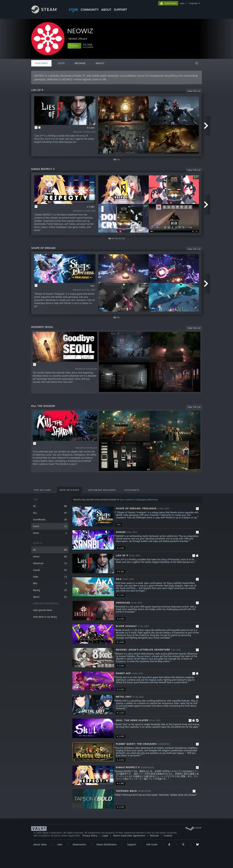Click the Windows icon on Lies of P featured card
The width and height of the screenshot is (233, 868).
click(36, 127)
